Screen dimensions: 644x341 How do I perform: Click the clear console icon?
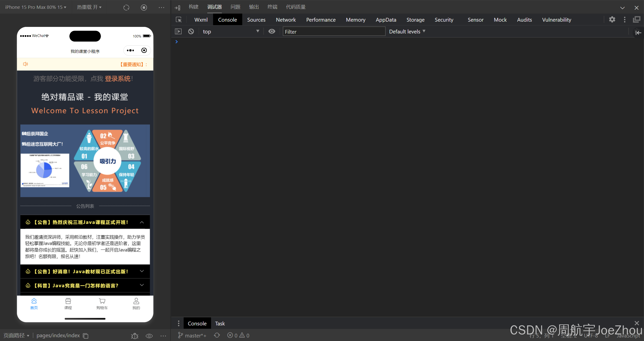191,31
